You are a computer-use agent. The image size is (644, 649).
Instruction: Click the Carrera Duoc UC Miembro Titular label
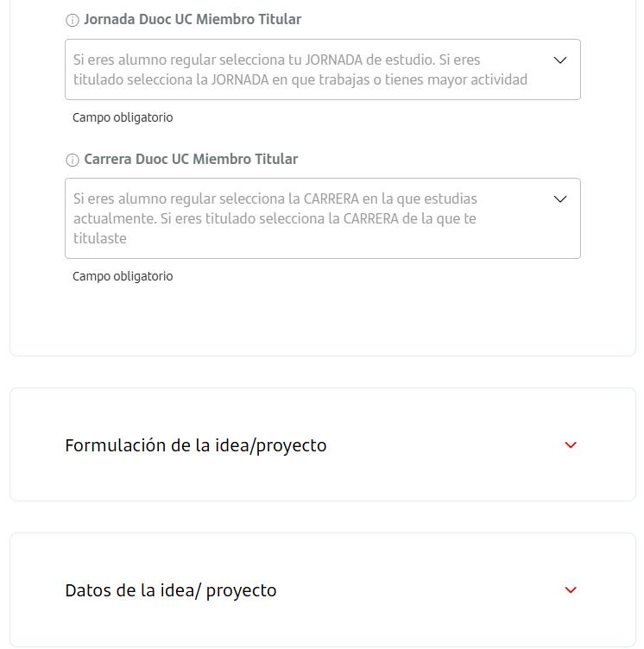(191, 160)
